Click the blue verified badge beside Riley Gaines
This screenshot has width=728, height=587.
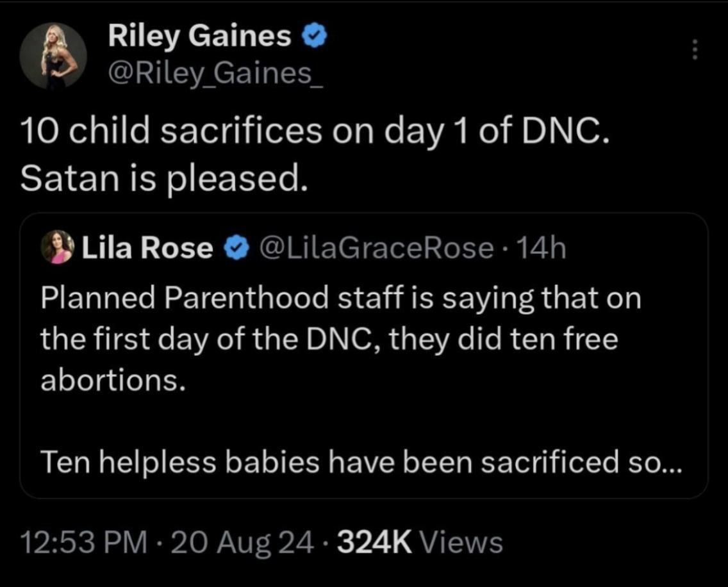(315, 38)
